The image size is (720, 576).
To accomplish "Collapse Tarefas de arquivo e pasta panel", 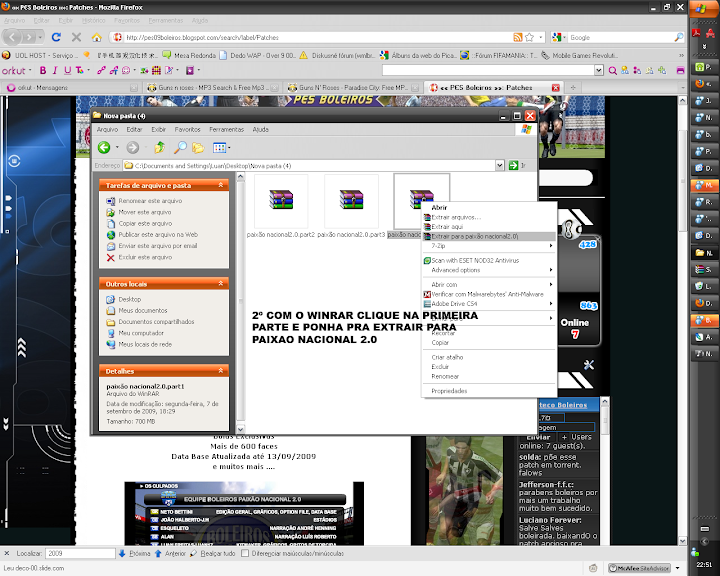I will pos(220,185).
